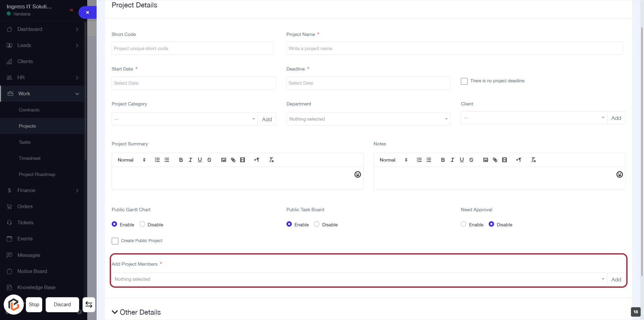Click ordered list icon in Project Summary
Image resolution: width=644 pixels, height=320 pixels.
pyautogui.click(x=157, y=160)
